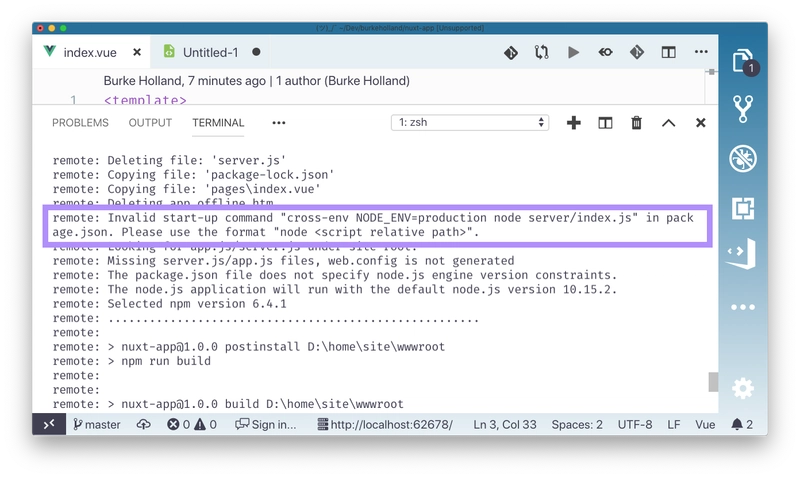The width and height of the screenshot is (800, 478).
Task: Switch to the OUTPUT panel tab
Action: click(x=150, y=123)
